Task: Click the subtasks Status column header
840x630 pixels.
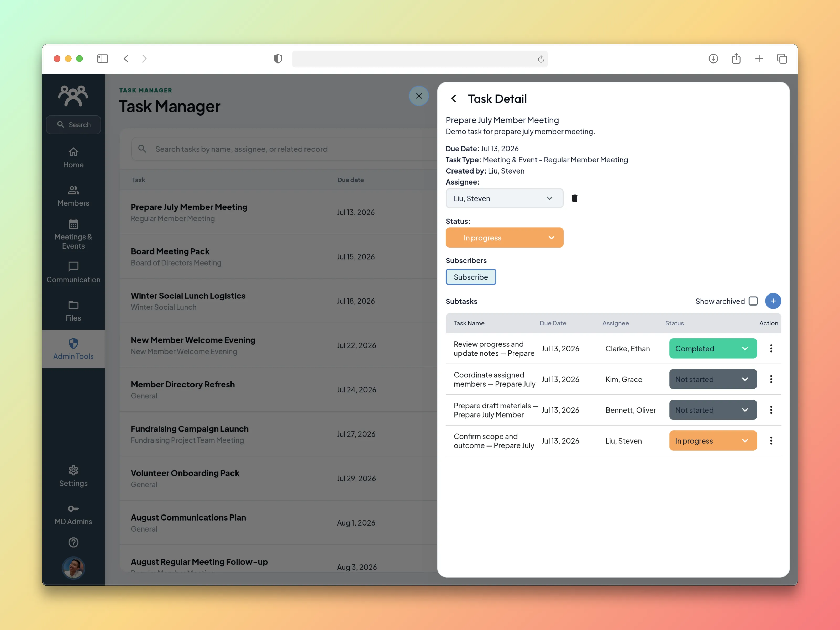Action: (674, 323)
